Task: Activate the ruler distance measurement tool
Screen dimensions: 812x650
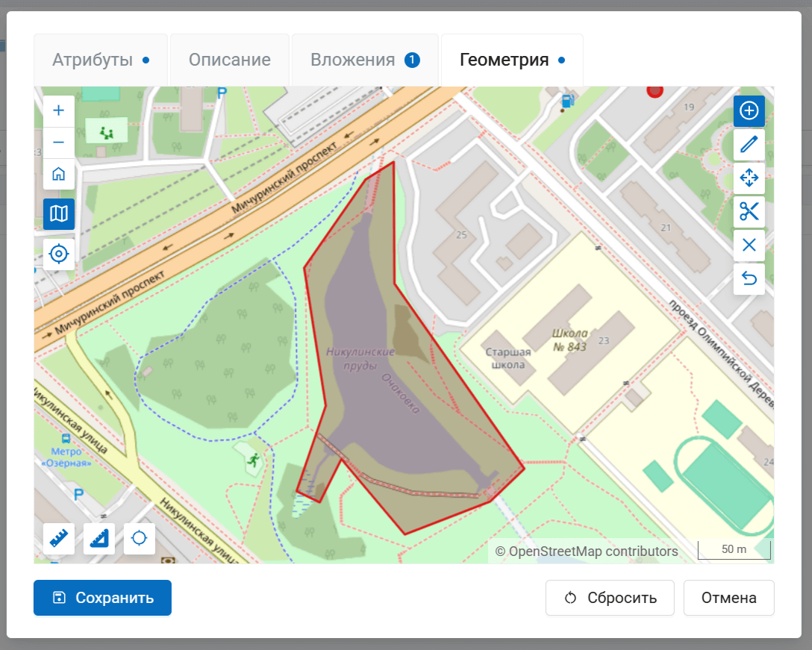Action: point(59,538)
